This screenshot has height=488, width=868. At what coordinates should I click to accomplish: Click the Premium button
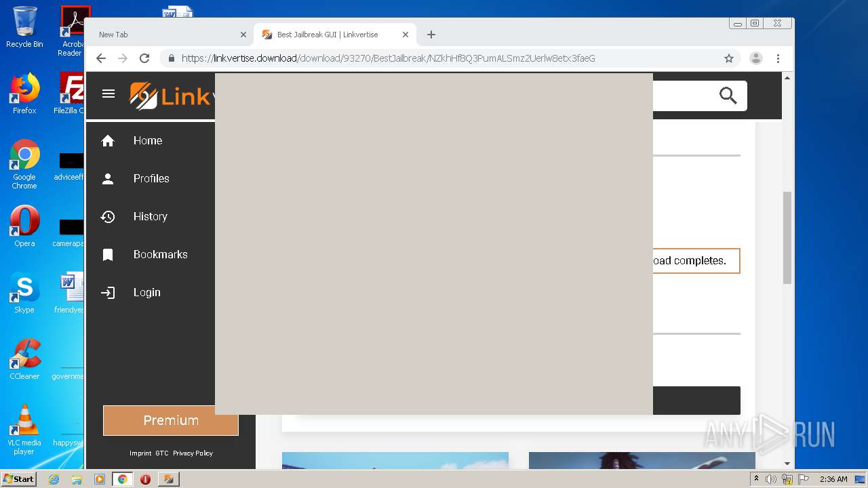click(x=171, y=420)
